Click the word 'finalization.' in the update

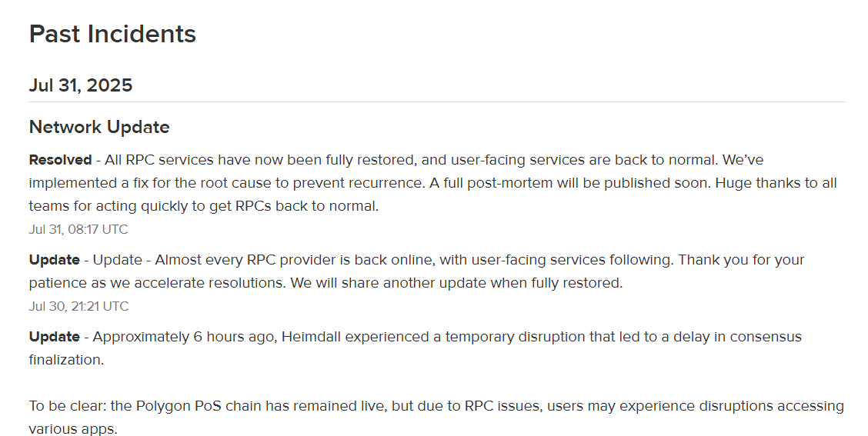pos(66,360)
